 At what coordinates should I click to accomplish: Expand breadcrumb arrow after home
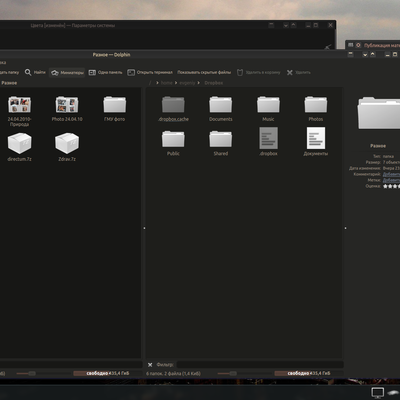(x=176, y=83)
